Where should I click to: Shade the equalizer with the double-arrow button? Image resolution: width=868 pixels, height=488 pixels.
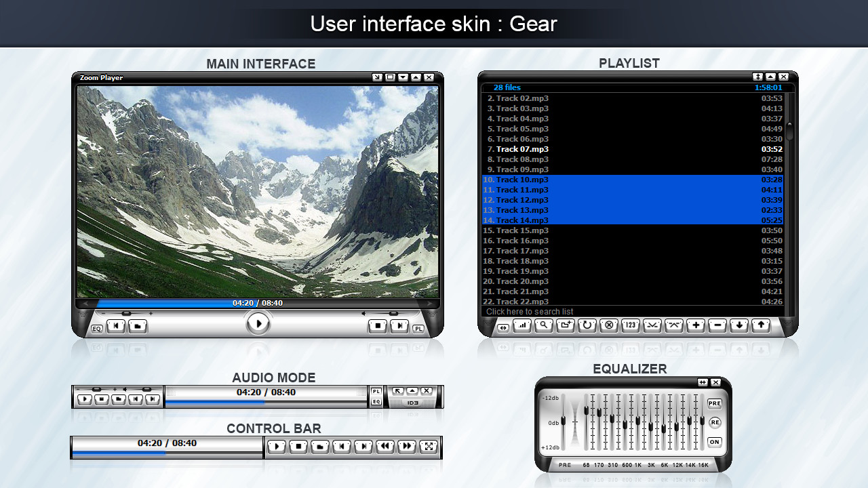point(703,382)
